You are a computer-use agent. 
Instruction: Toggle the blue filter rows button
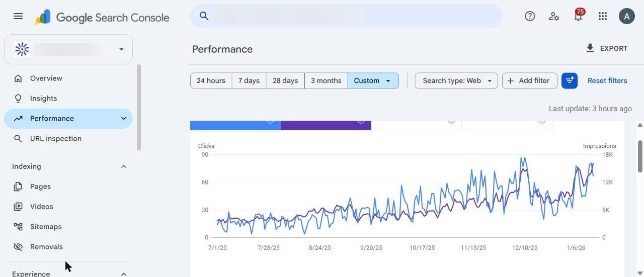point(570,80)
